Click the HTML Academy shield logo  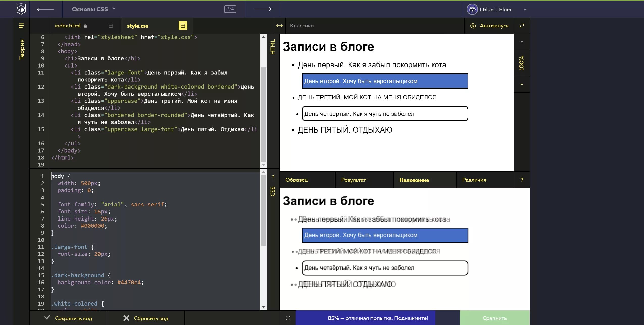click(x=21, y=9)
